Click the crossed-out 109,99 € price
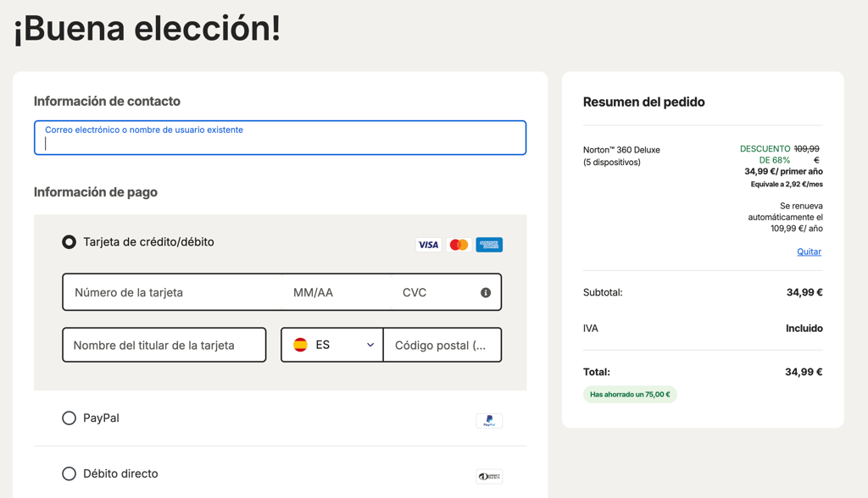This screenshot has height=498, width=868. (x=807, y=154)
